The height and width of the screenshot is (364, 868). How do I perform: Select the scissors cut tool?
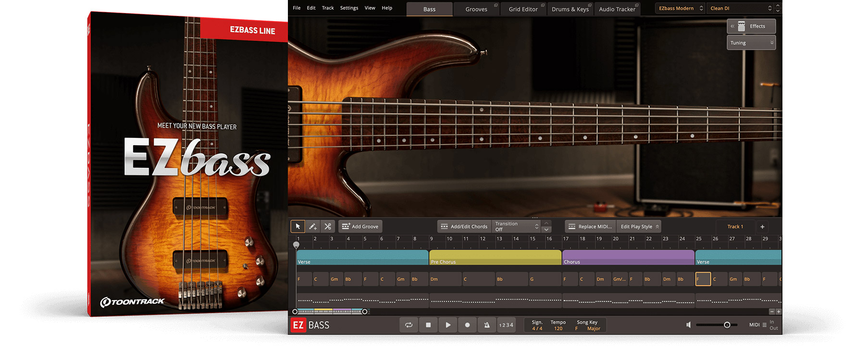point(328,226)
